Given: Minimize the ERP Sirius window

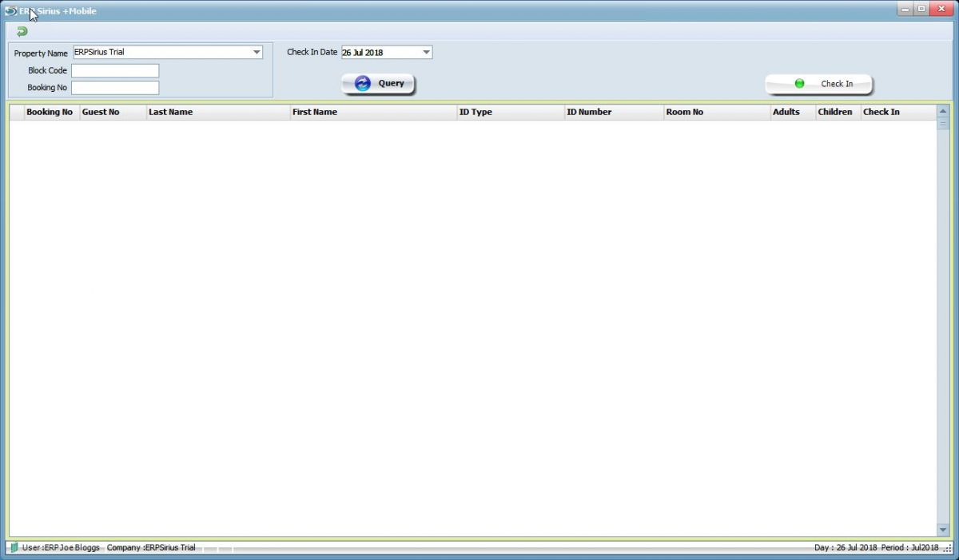Looking at the screenshot, I should coord(905,10).
